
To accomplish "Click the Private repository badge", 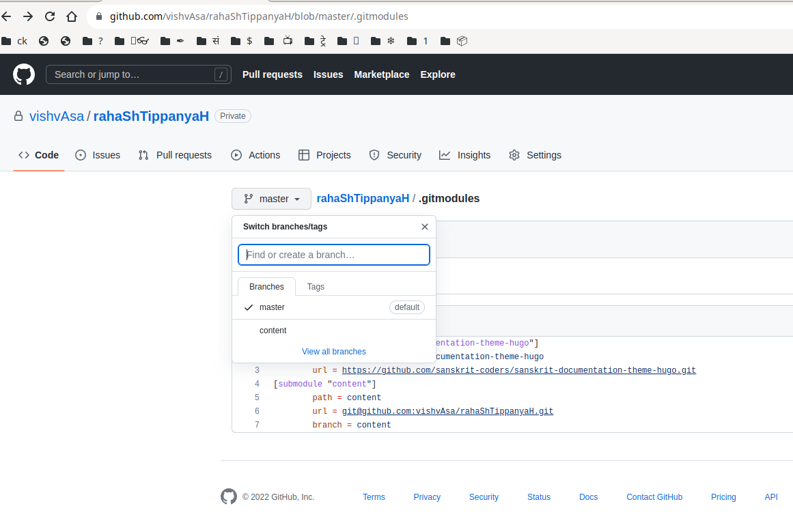I will [233, 116].
